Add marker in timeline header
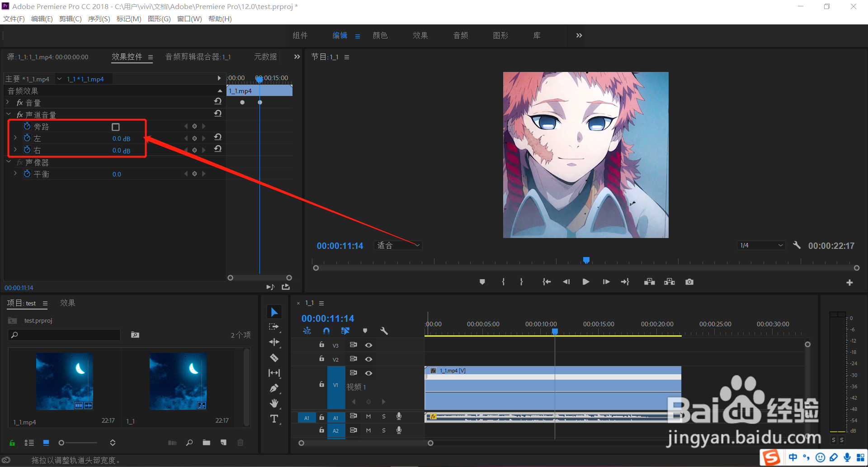Screen dimensions: 868x467 [365, 331]
